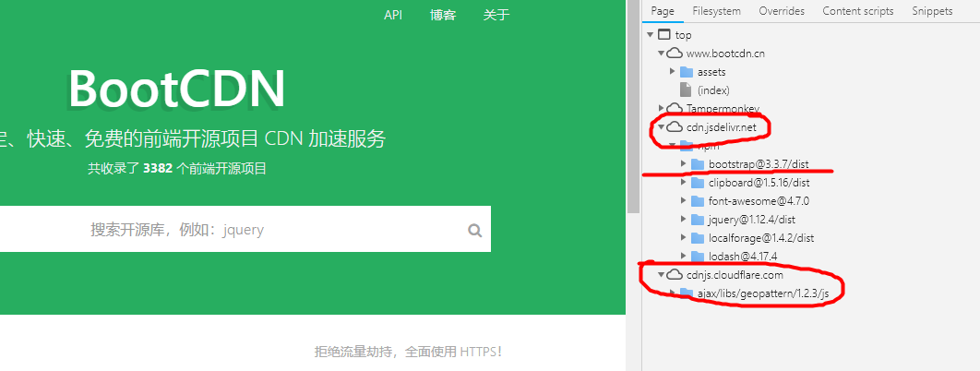Open the 博客 navigation link
This screenshot has width=980, height=371.
click(443, 15)
